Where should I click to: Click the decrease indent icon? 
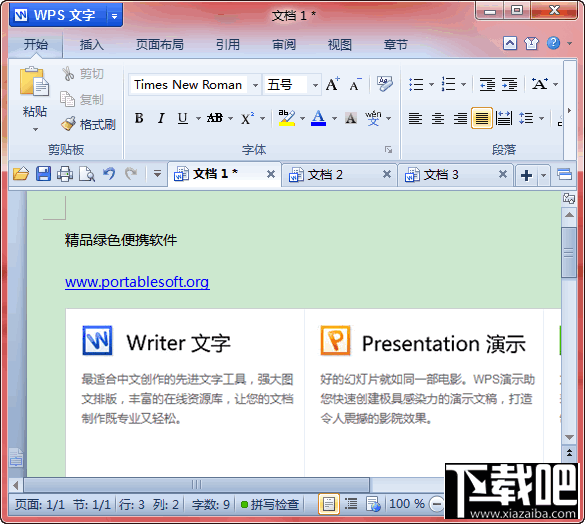pyautogui.click(x=487, y=84)
